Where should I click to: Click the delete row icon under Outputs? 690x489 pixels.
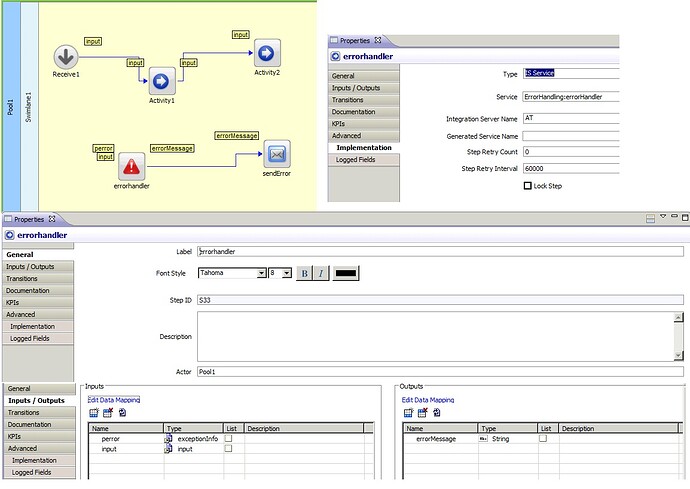coord(422,413)
